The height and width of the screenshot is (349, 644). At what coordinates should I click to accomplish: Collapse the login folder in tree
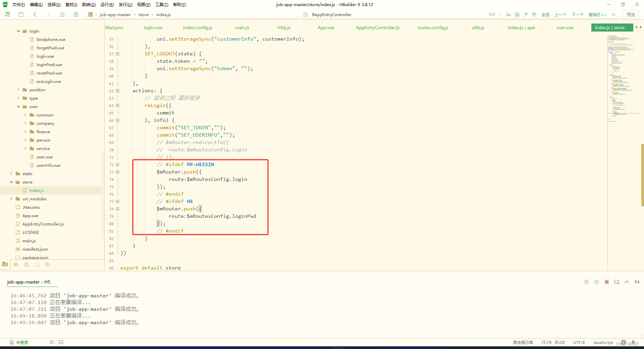[x=18, y=31]
